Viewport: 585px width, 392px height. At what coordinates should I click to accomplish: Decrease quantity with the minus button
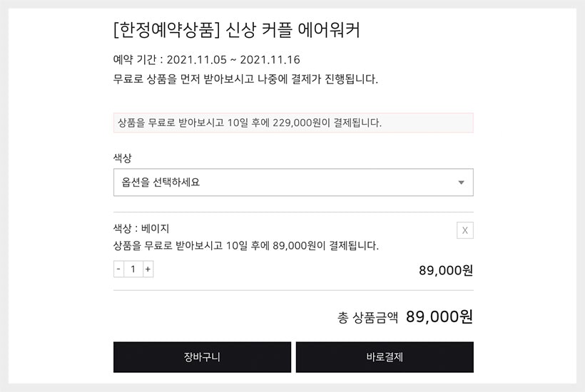pyautogui.click(x=118, y=269)
